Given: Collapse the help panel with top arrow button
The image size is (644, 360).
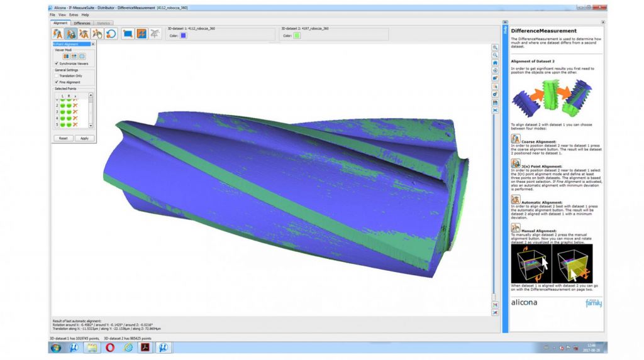Looking at the screenshot, I should coord(505,22).
